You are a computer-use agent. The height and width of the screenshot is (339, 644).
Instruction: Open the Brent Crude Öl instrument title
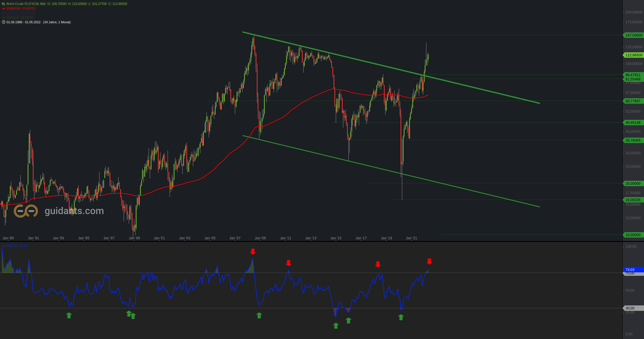coord(26,4)
